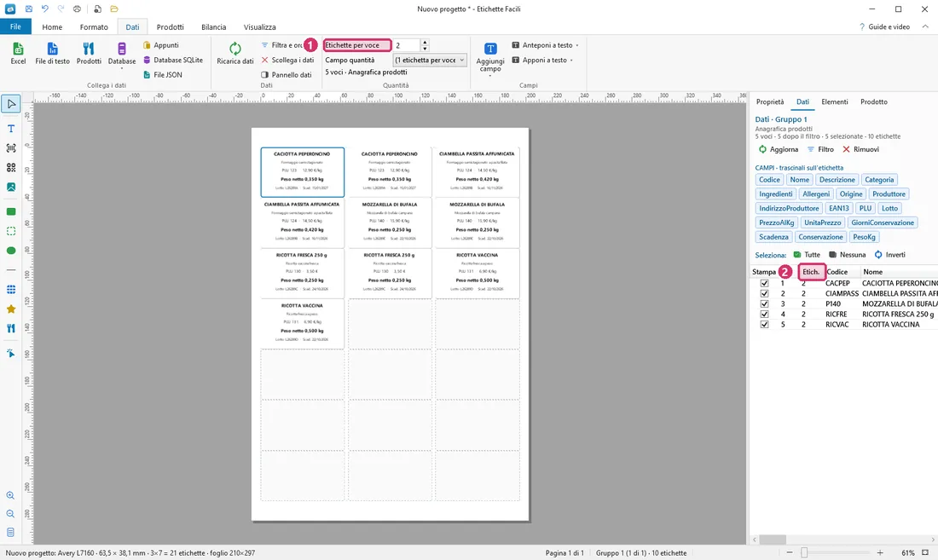Link the Appunti clipboard data
Image resolution: width=938 pixels, height=560 pixels.
click(161, 45)
